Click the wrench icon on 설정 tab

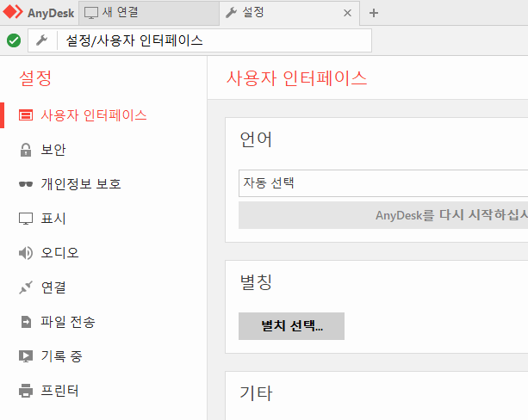click(x=232, y=13)
